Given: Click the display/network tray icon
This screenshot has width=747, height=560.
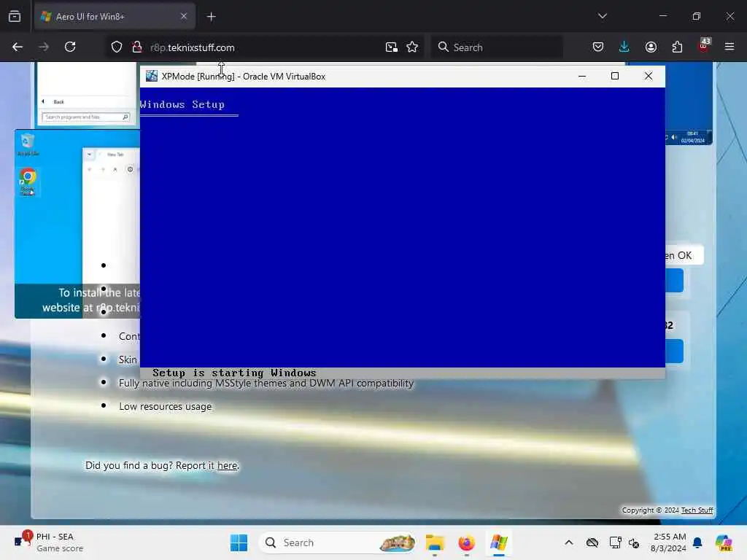Looking at the screenshot, I should [615, 542].
